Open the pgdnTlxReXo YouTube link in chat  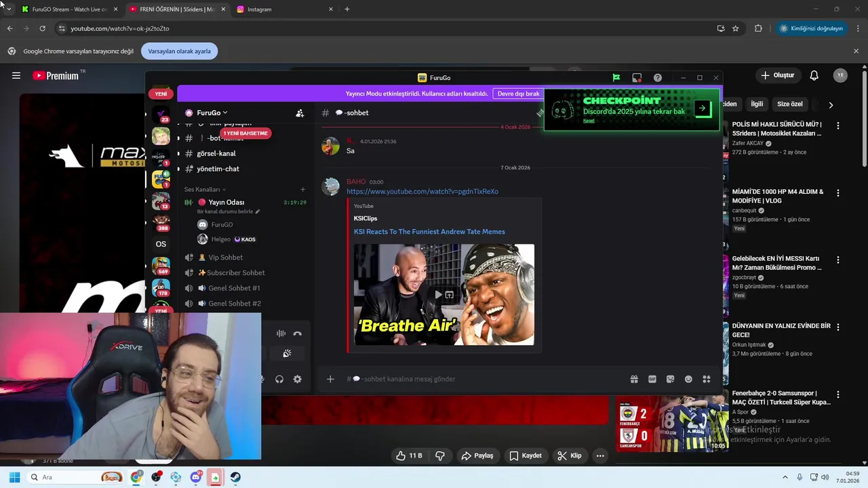coord(422,192)
